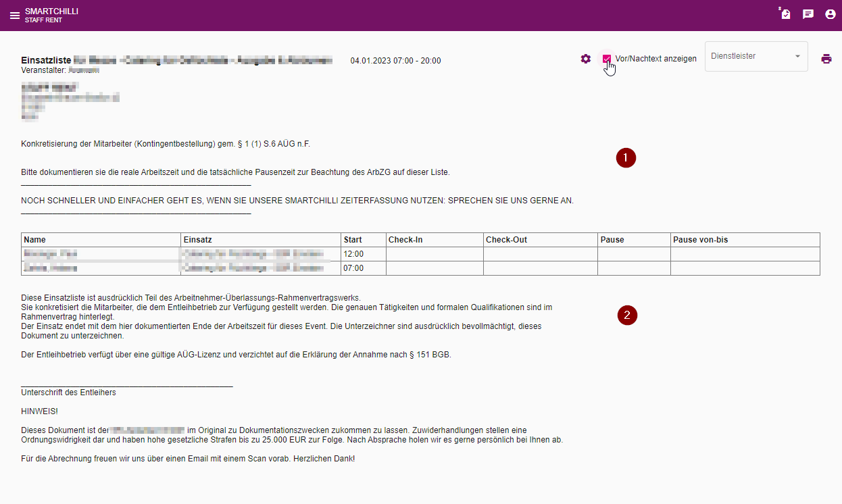Image resolution: width=842 pixels, height=504 pixels.
Task: Uncheck Vor/Nachtext anzeigen checkbox
Action: point(607,59)
